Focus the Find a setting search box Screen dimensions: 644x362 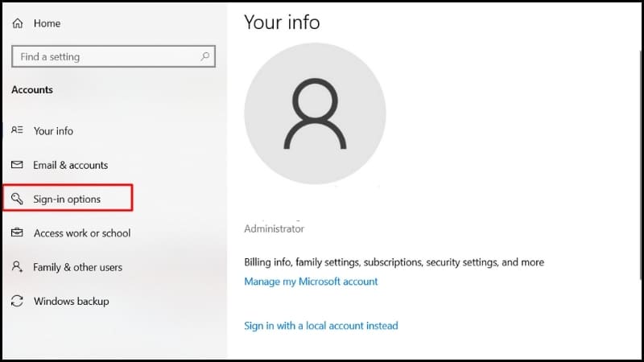[114, 56]
